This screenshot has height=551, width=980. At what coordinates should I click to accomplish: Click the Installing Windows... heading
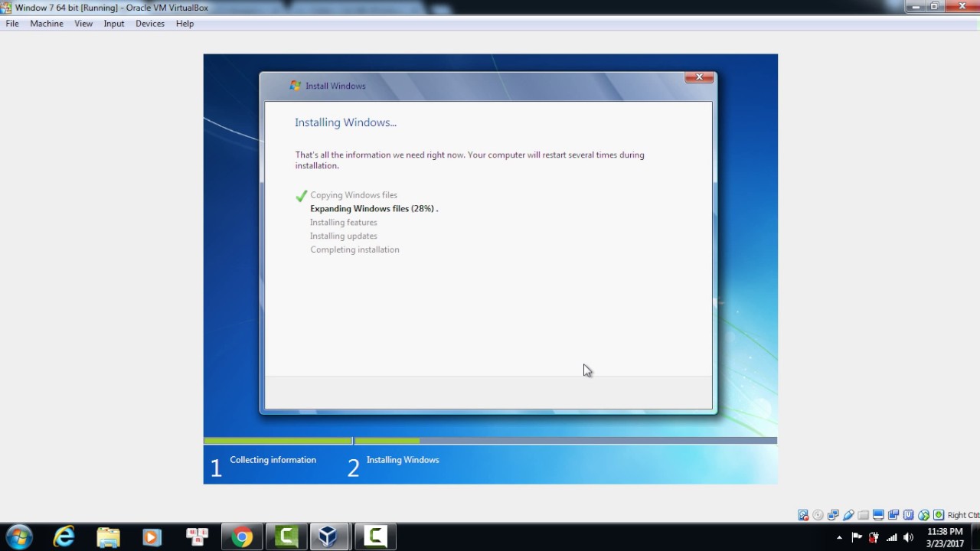pos(345,122)
